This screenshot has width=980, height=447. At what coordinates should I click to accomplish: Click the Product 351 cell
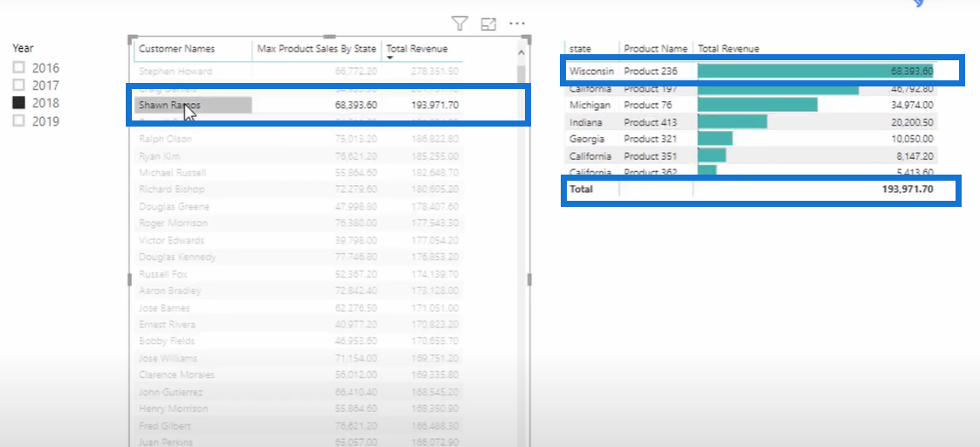(x=650, y=156)
